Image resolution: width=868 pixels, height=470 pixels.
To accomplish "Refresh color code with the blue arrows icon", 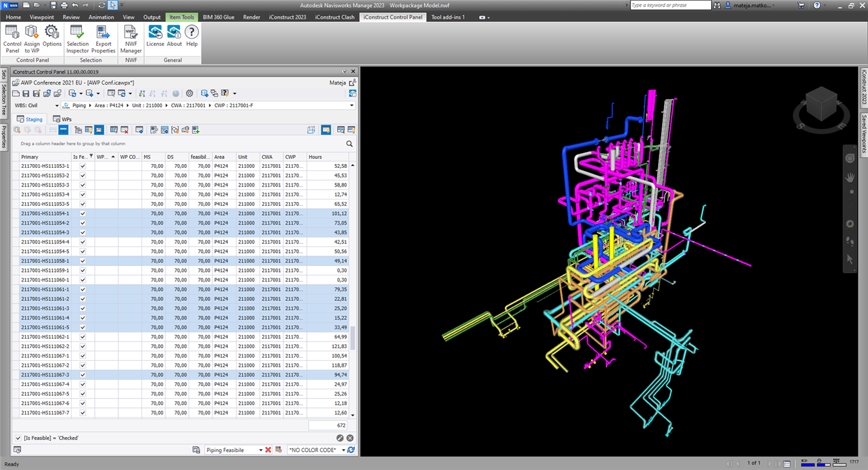I will [351, 450].
